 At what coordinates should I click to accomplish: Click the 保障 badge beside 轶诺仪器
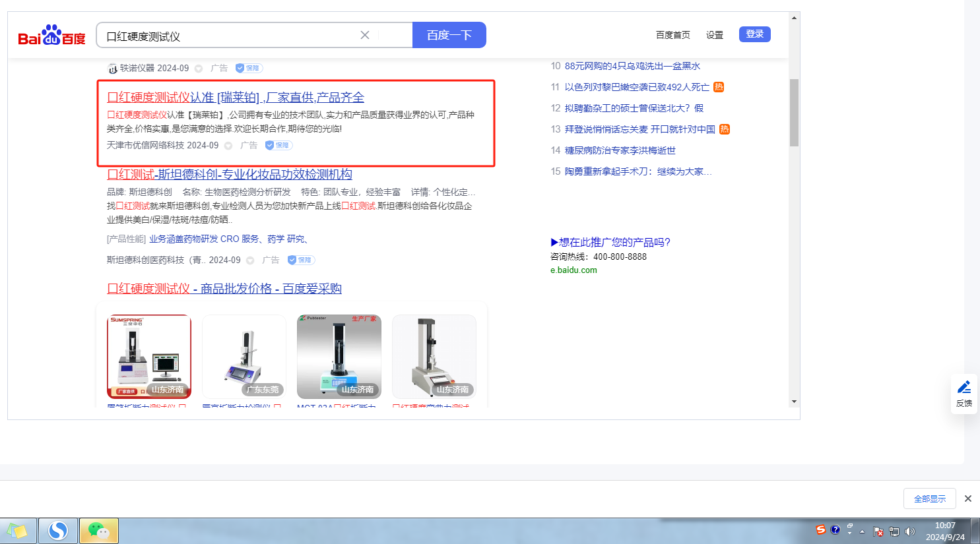[x=249, y=68]
